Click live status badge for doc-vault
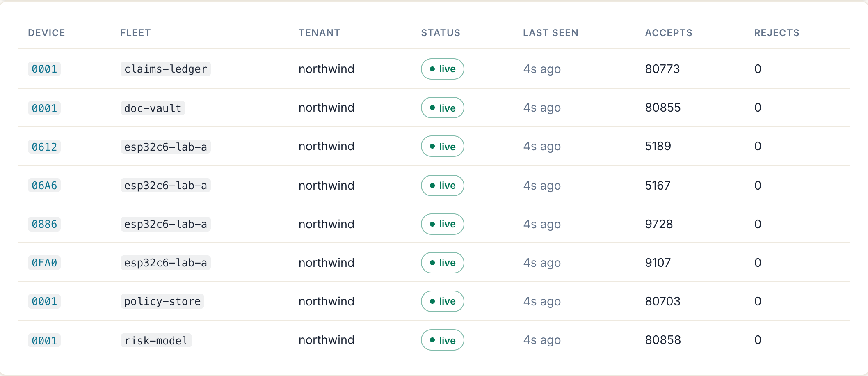 click(x=442, y=108)
